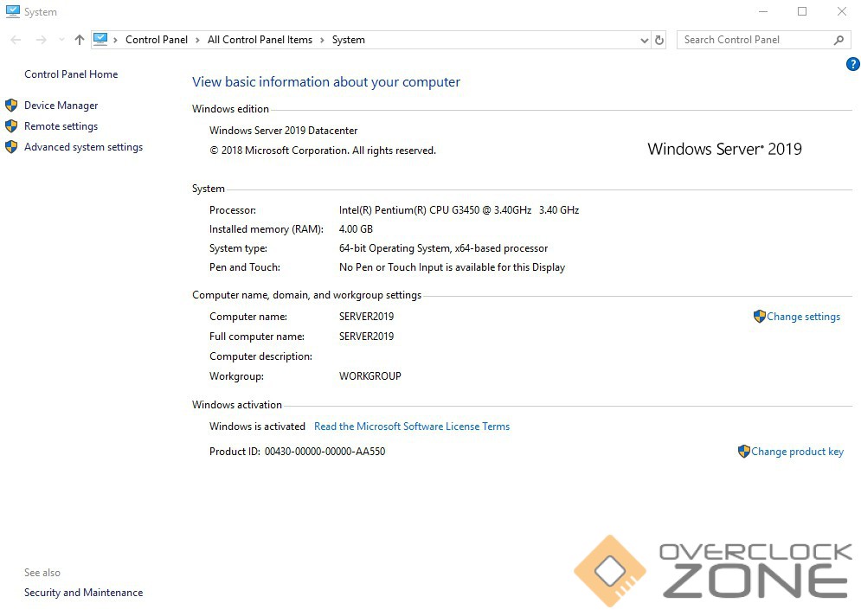Open Help with the question mark icon
The height and width of the screenshot is (616, 861).
(x=852, y=64)
